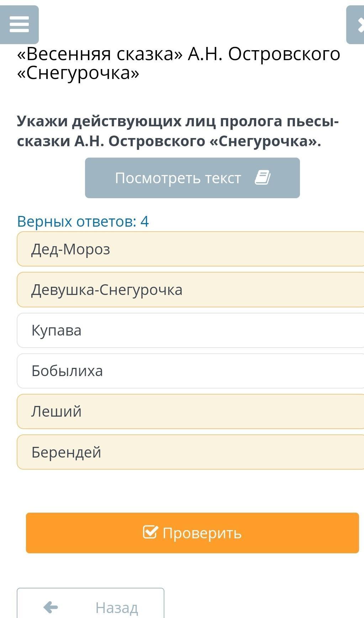Click the book icon beside Посмотреть текст

coord(263,178)
